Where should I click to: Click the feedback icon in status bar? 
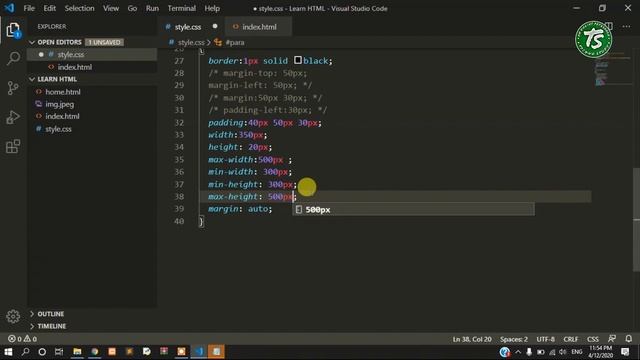612,339
